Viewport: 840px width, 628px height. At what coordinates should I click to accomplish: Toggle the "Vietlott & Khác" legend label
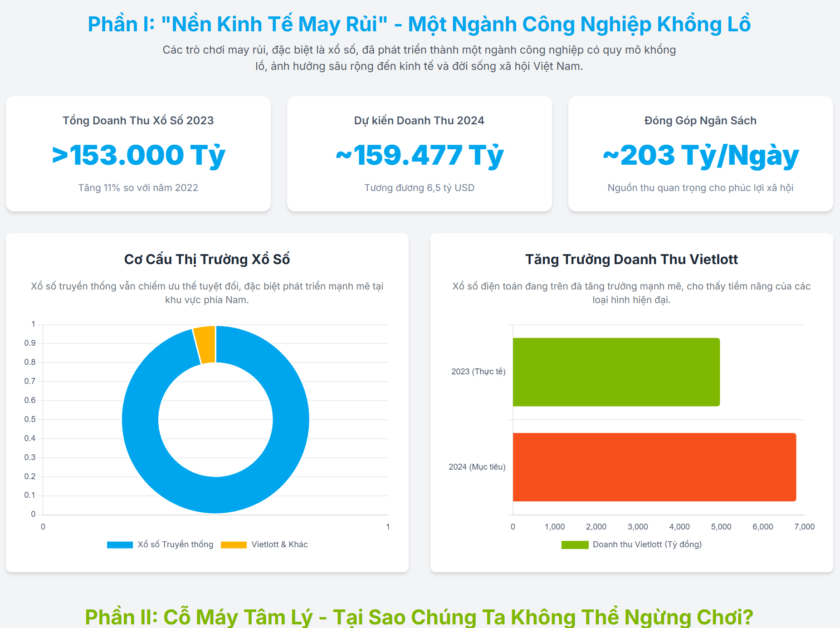(x=279, y=545)
